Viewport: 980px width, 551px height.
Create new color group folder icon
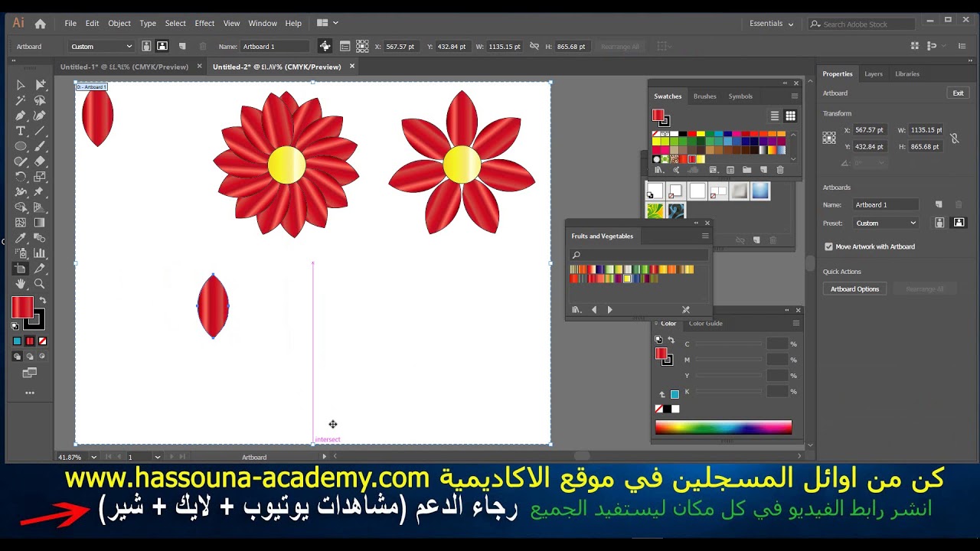pos(746,170)
